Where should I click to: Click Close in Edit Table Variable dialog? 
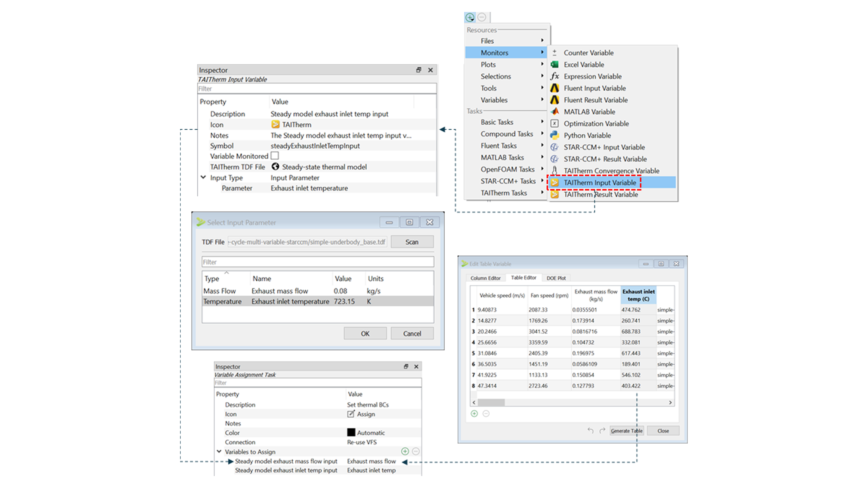663,430
